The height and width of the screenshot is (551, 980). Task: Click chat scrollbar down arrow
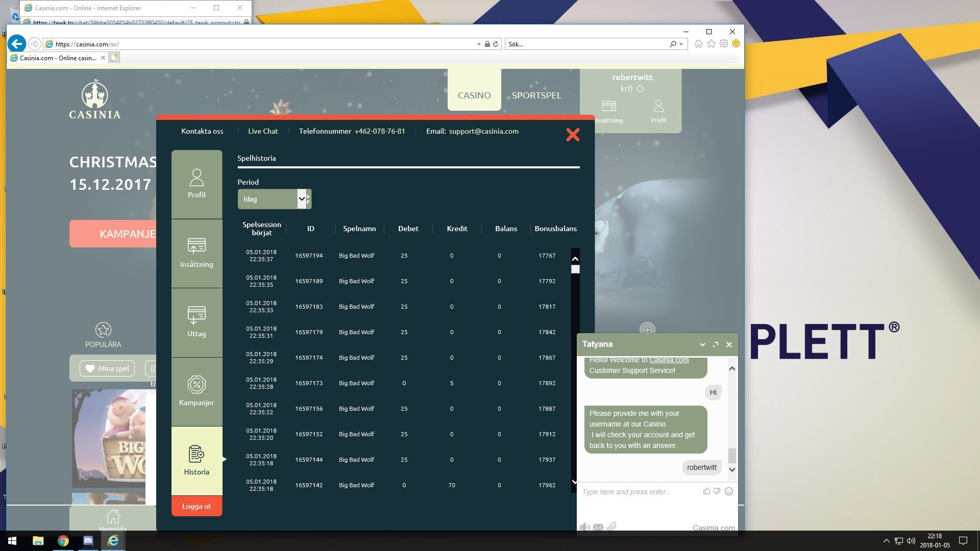[732, 469]
